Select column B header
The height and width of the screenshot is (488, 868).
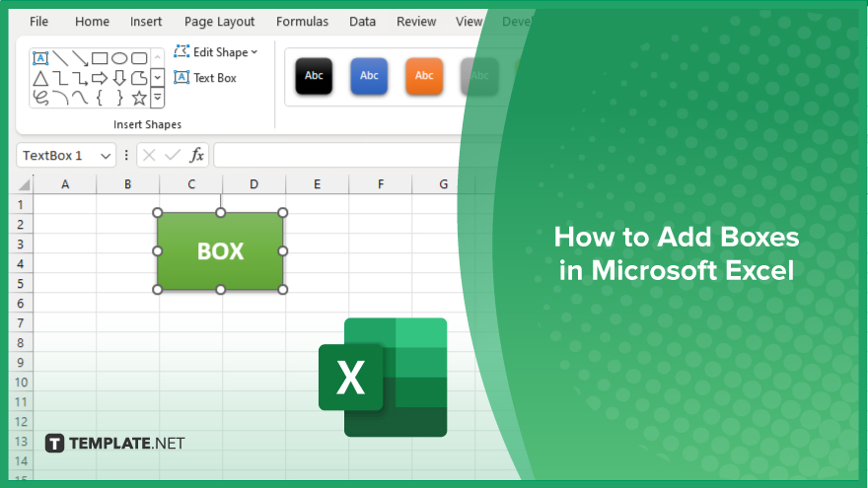[128, 184]
